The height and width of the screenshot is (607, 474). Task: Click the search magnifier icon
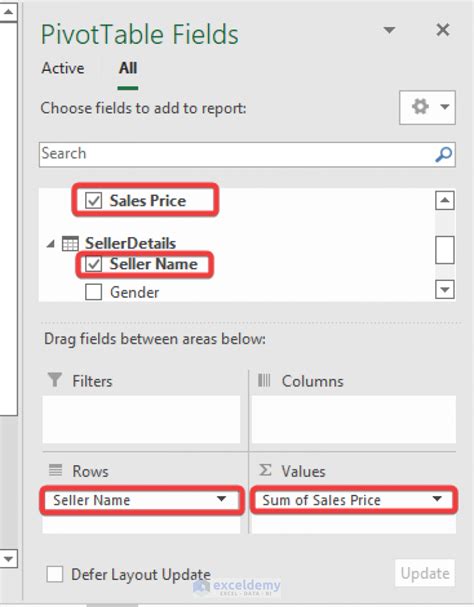point(443,154)
